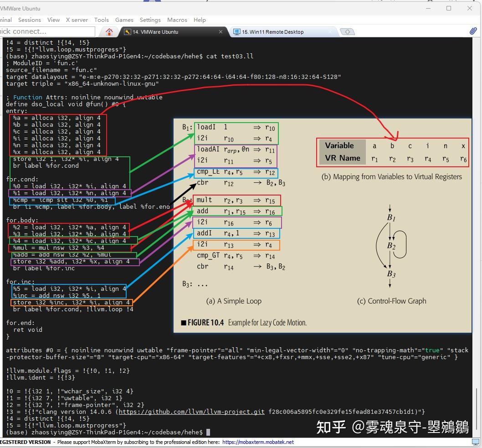Open the Tools menu
The image size is (482, 448).
click(x=101, y=20)
